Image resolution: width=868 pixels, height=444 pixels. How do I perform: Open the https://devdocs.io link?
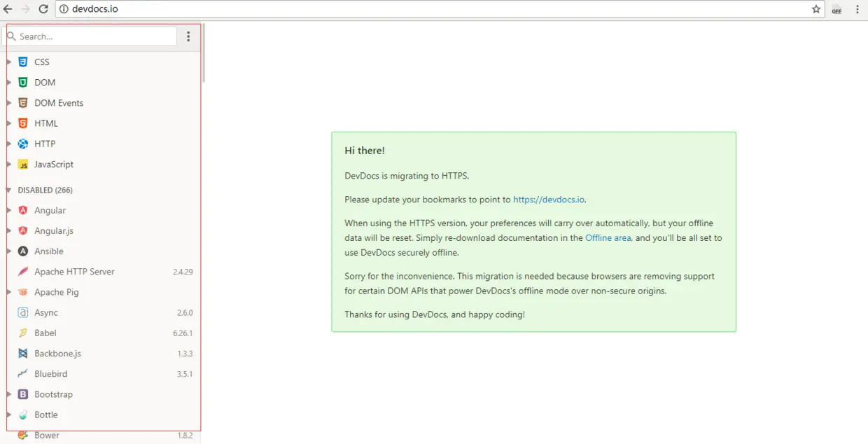point(549,200)
